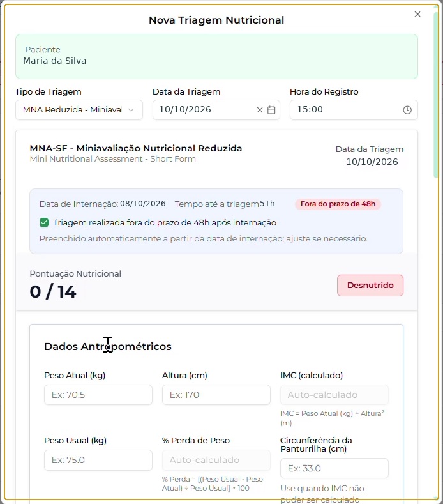Clear the Data da Triagem date value
The image size is (443, 504).
point(260,110)
